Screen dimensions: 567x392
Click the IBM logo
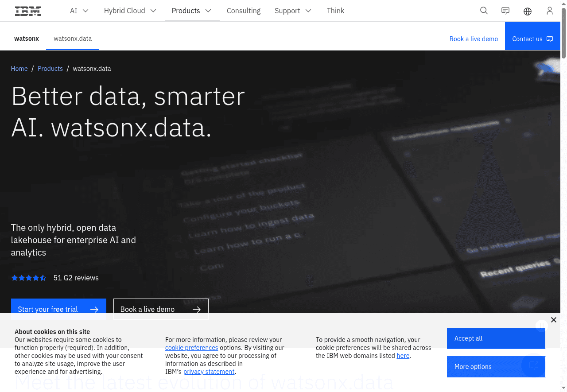pyautogui.click(x=28, y=10)
